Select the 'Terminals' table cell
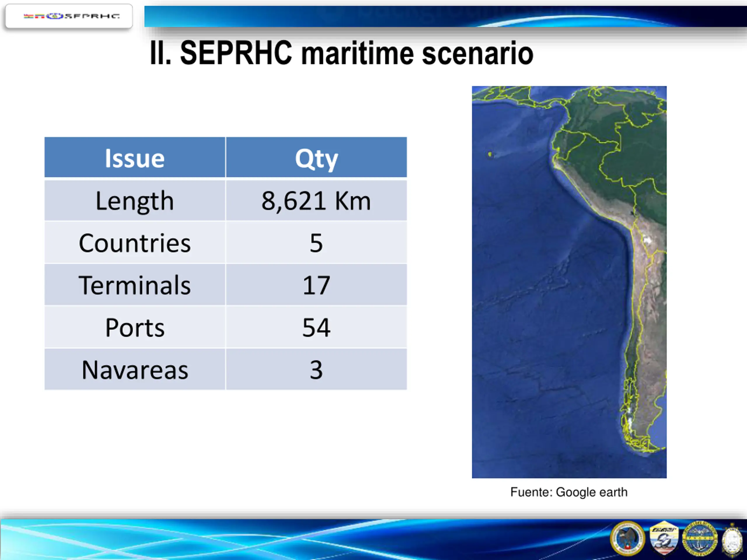 [x=135, y=285]
